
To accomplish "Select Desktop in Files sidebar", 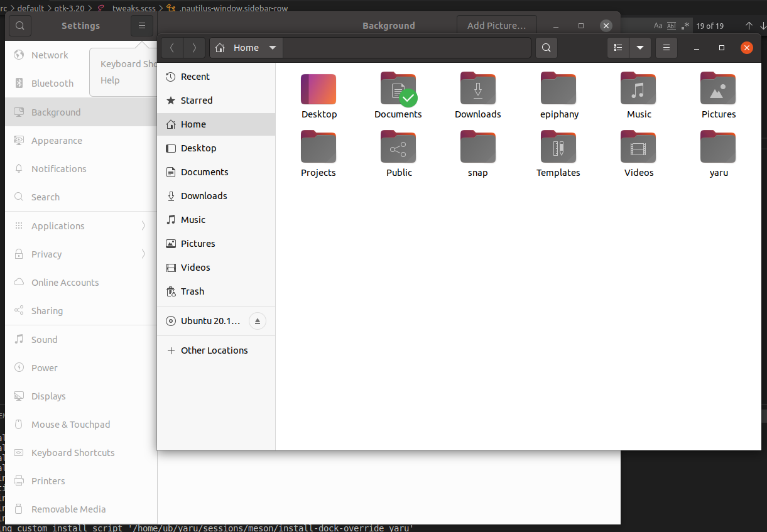I will coord(216,148).
